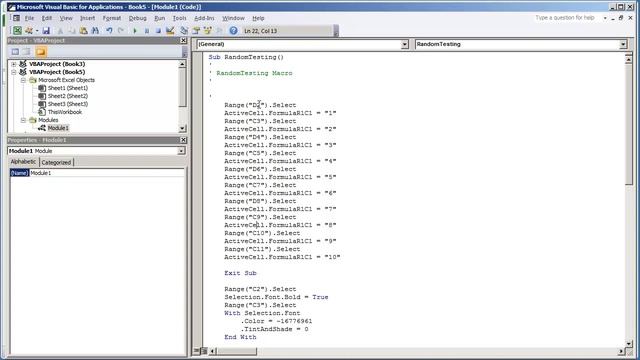Click the Cut scissors icon
Image resolution: width=640 pixels, height=360 pixels.
click(x=60, y=31)
